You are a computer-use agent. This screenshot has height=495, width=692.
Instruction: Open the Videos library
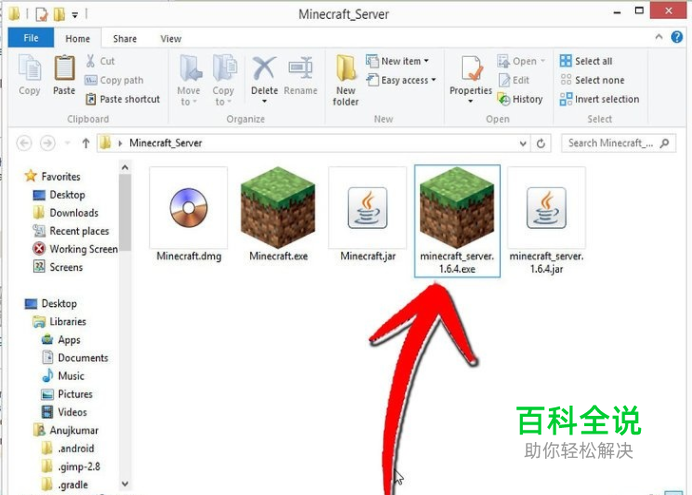pos(64,412)
